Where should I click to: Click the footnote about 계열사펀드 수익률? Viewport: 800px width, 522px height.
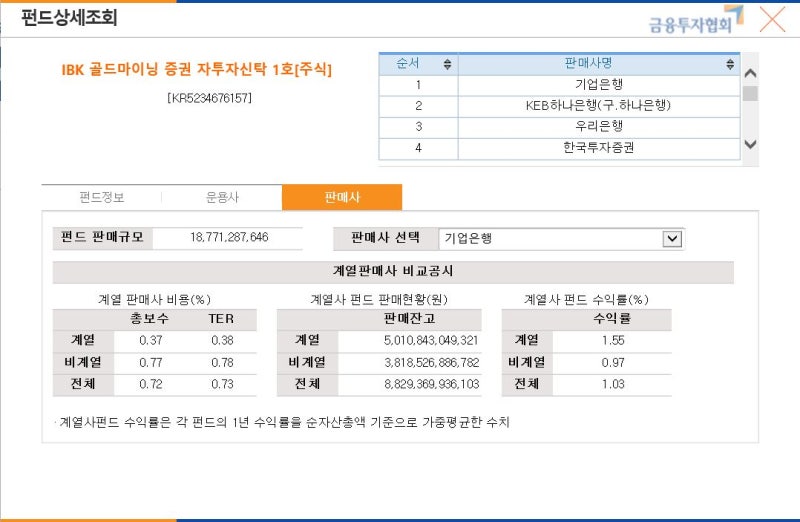pos(283,422)
